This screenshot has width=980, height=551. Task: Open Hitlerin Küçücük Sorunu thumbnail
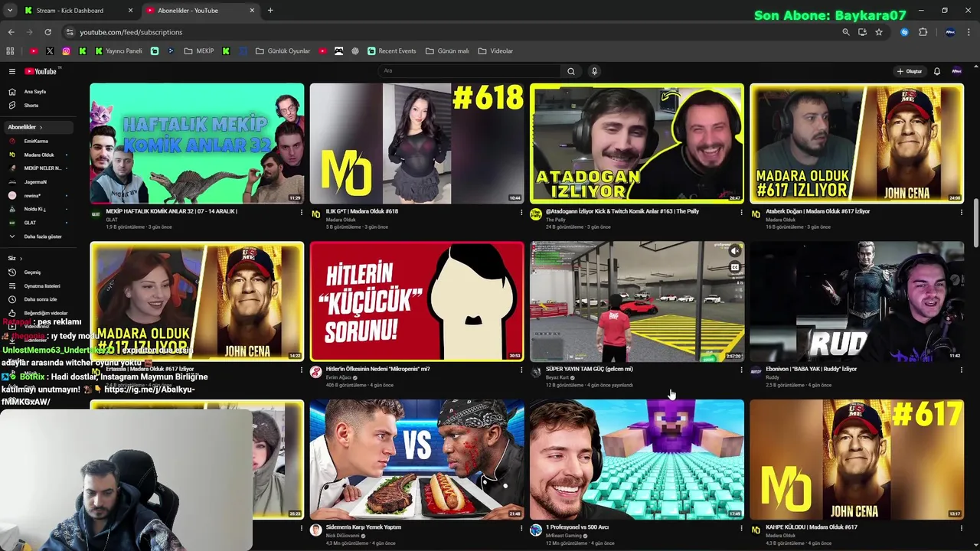pos(416,302)
